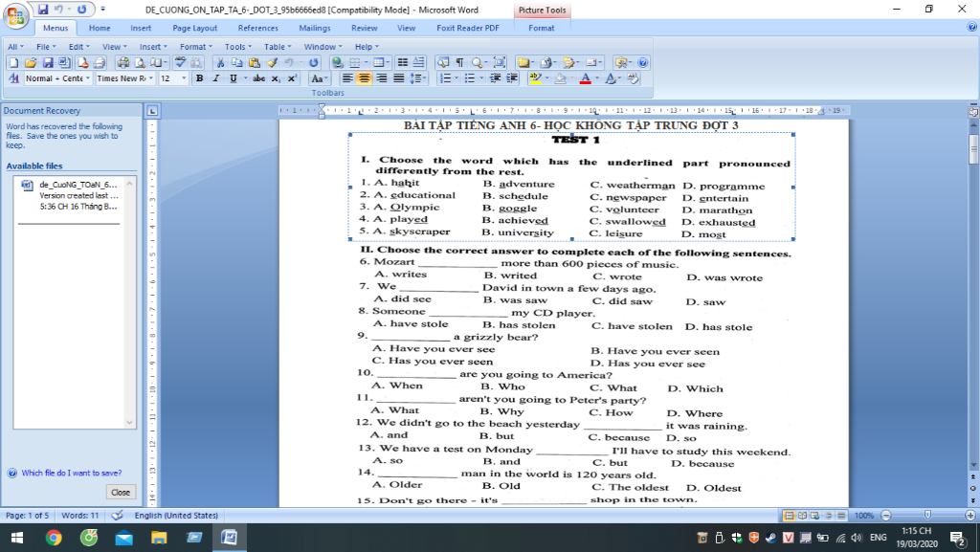This screenshot has width=980, height=552.
Task: Expand the numbering list dropdown arrow
Action: [457, 78]
